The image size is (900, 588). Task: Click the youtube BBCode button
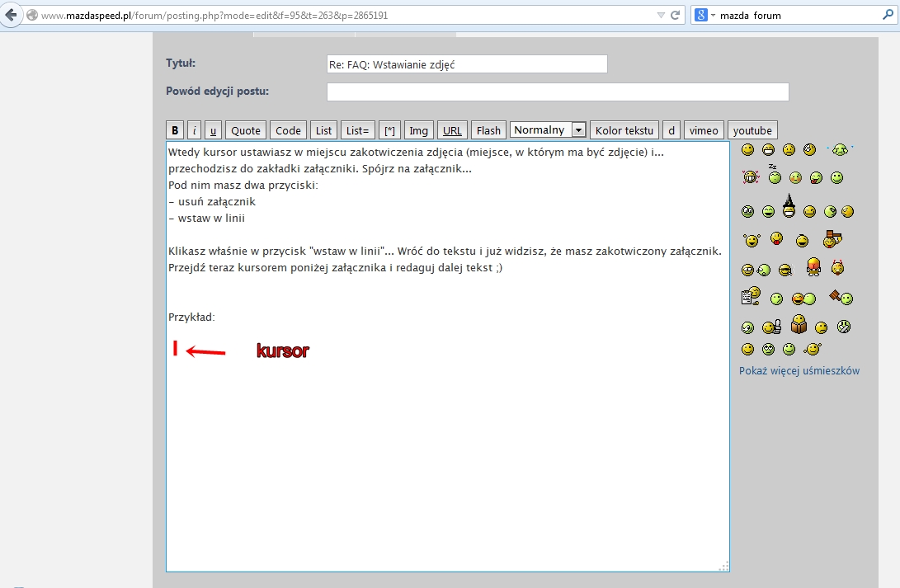pyautogui.click(x=752, y=130)
